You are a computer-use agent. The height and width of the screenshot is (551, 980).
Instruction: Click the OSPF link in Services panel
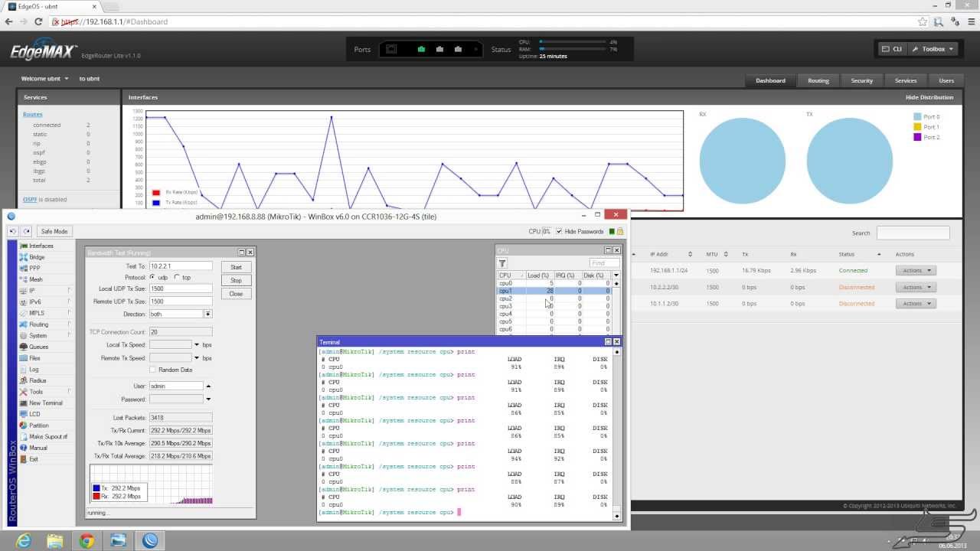click(x=30, y=199)
